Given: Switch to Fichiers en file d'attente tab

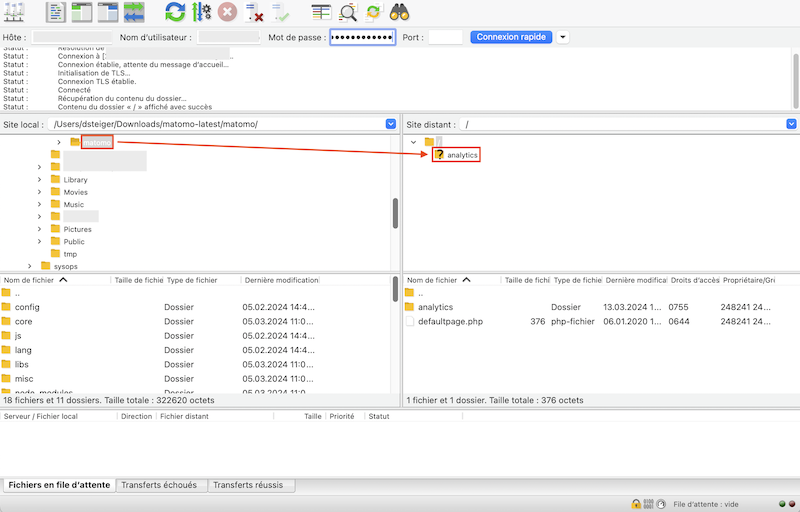Looking at the screenshot, I should 59,485.
